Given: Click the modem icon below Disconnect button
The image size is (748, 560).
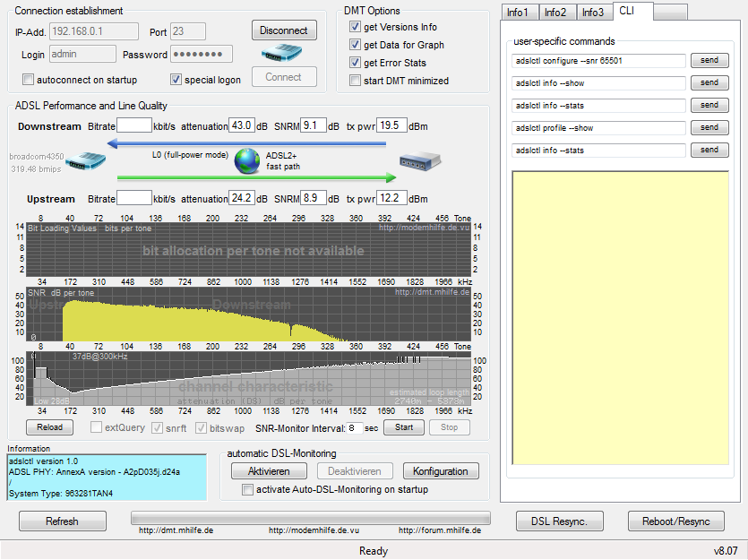Looking at the screenshot, I should click(x=281, y=53).
